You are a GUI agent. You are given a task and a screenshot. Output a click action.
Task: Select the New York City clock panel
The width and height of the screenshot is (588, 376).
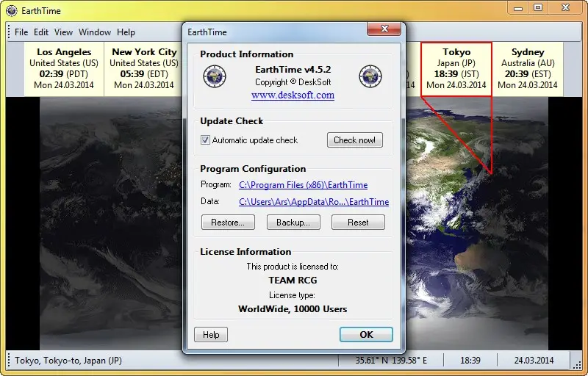click(x=143, y=69)
